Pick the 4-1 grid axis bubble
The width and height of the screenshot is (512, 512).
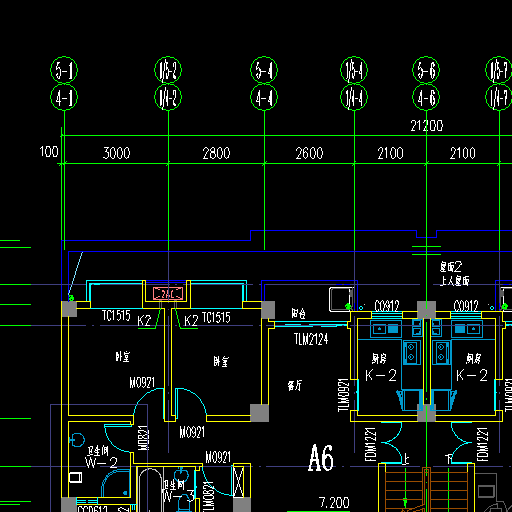point(64,97)
